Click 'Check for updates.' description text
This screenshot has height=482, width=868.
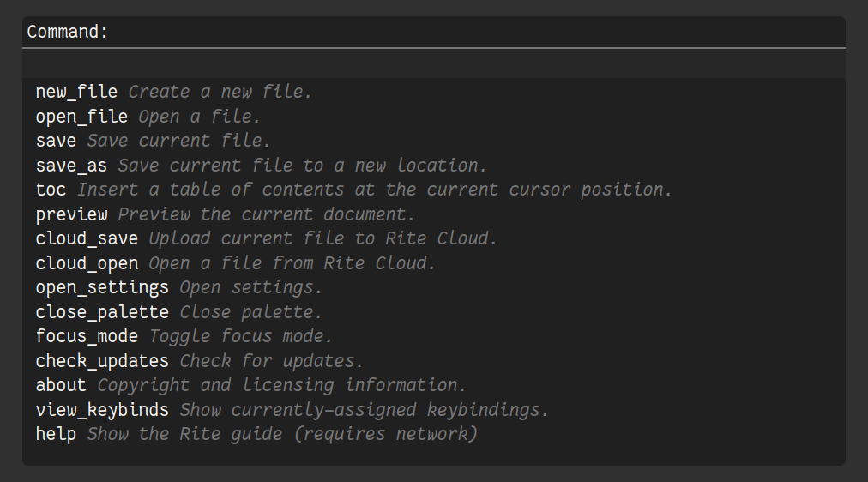(x=272, y=361)
